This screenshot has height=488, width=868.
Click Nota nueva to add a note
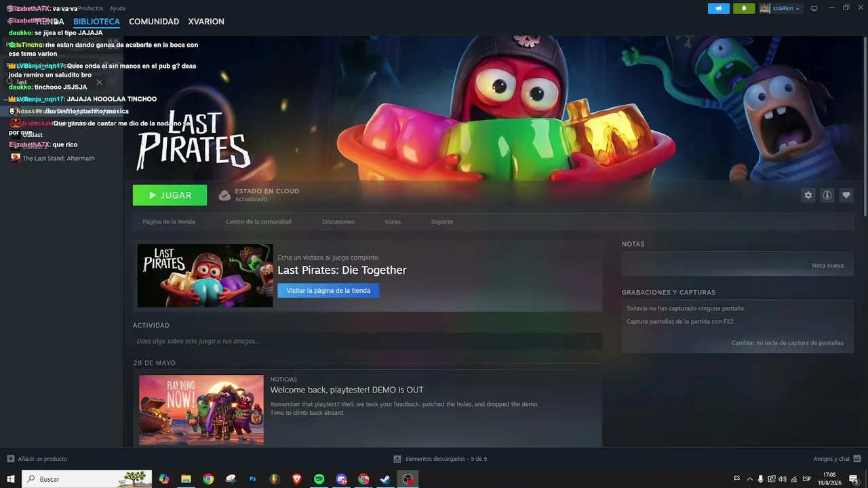(x=827, y=266)
